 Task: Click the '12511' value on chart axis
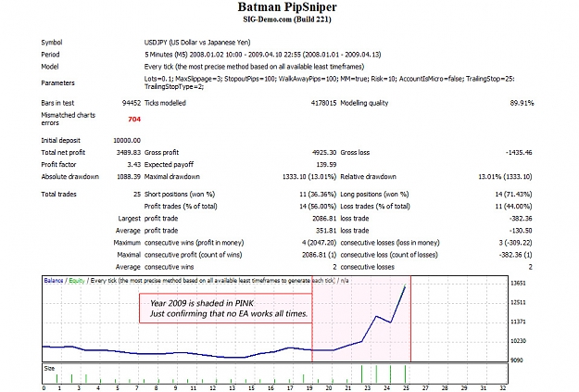pyautogui.click(x=518, y=303)
